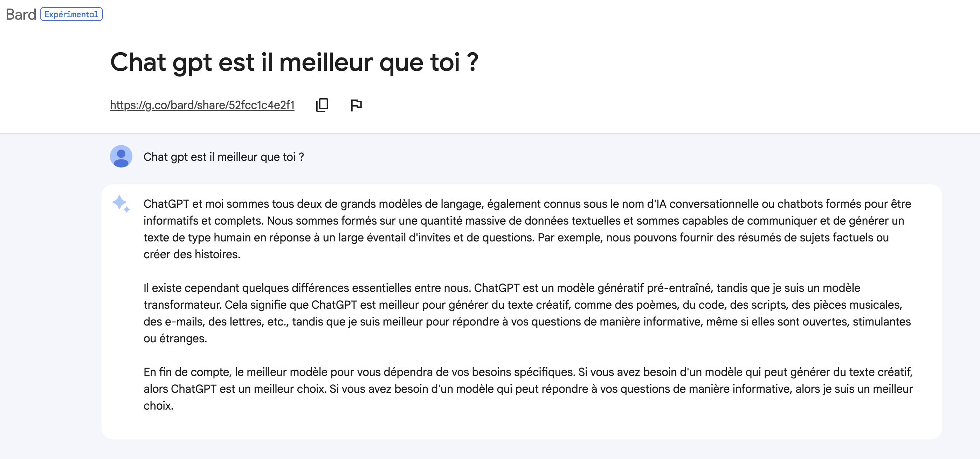Click the paragraph starting 'En fin de compte'

click(528, 389)
